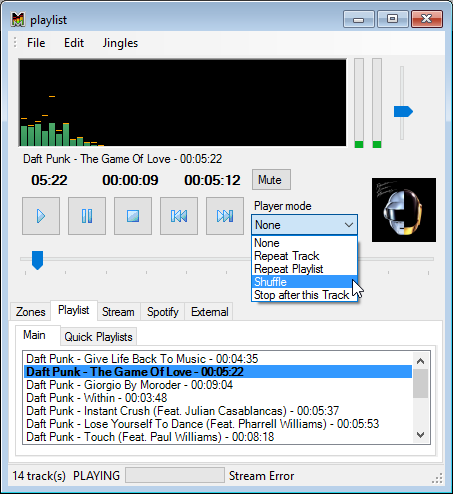
Task: Toggle the Mute button
Action: (271, 180)
